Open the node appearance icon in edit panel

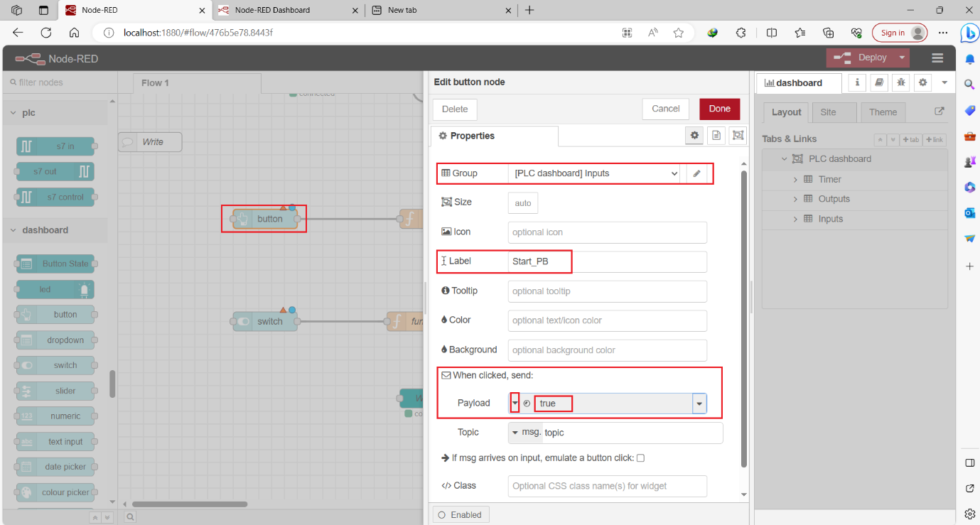[x=738, y=135]
